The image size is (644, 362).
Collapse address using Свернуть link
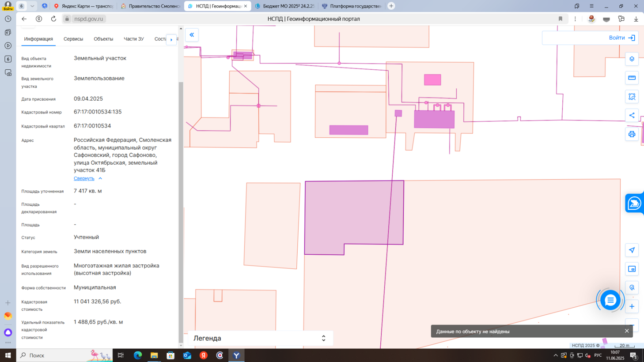coord(84,178)
